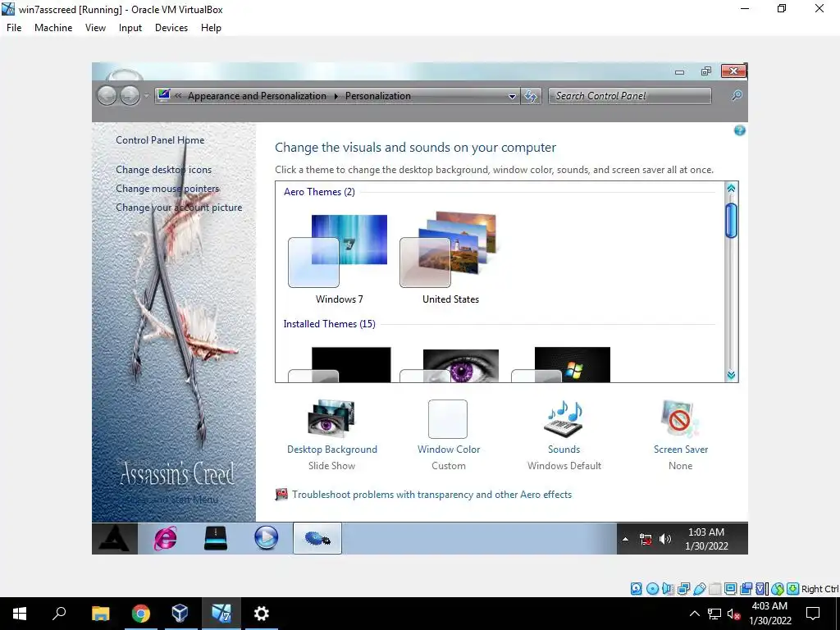Select the United States Aero theme
The height and width of the screenshot is (630, 840).
point(450,258)
